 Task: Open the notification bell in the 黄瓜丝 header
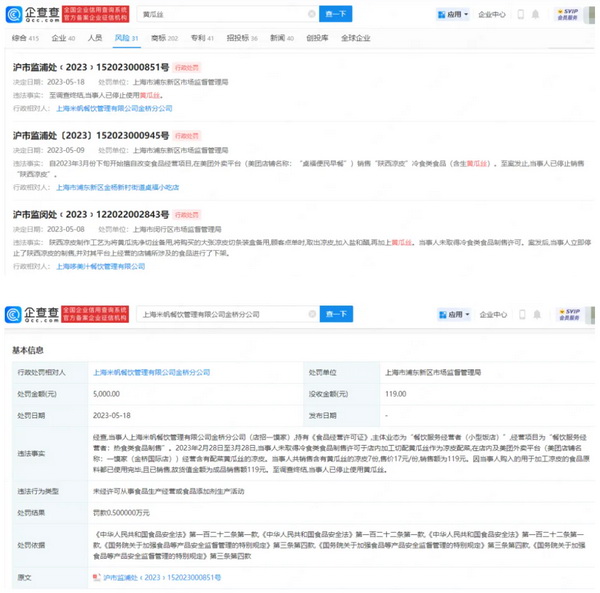pyautogui.click(x=535, y=15)
